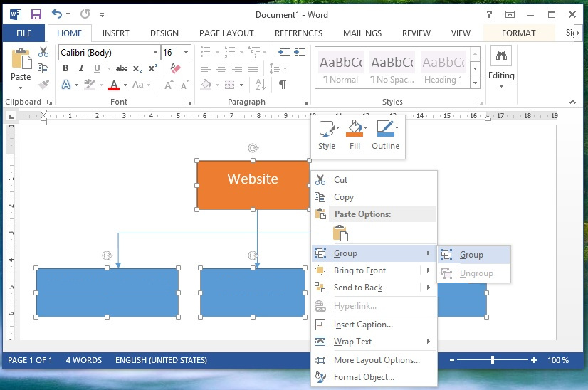The image size is (588, 390).
Task: Click the 100% zoom level
Action: [x=558, y=360]
